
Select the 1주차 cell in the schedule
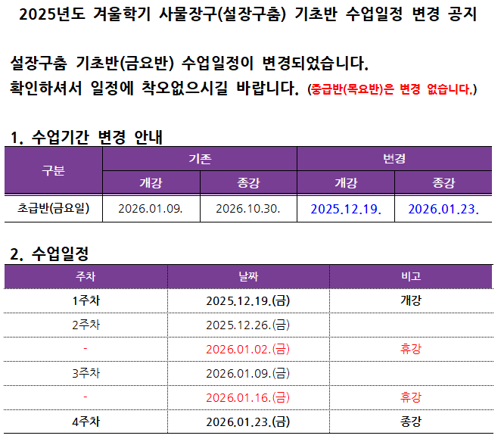coord(86,300)
